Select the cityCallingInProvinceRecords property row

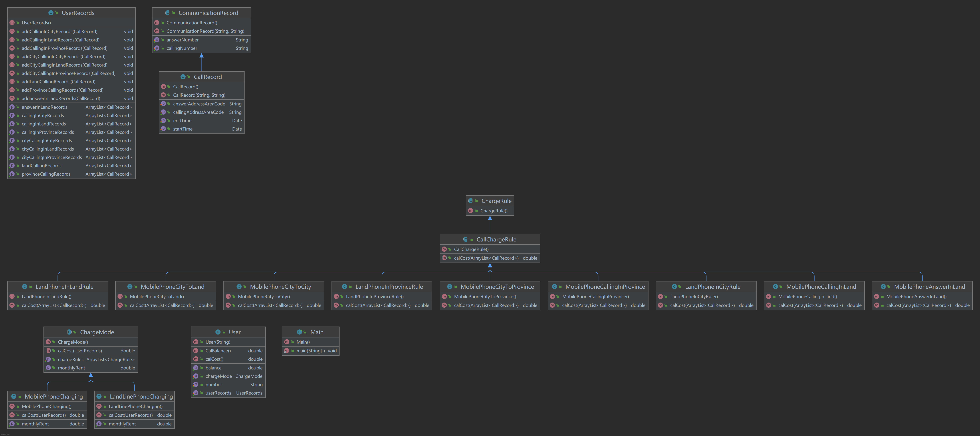(x=52, y=157)
